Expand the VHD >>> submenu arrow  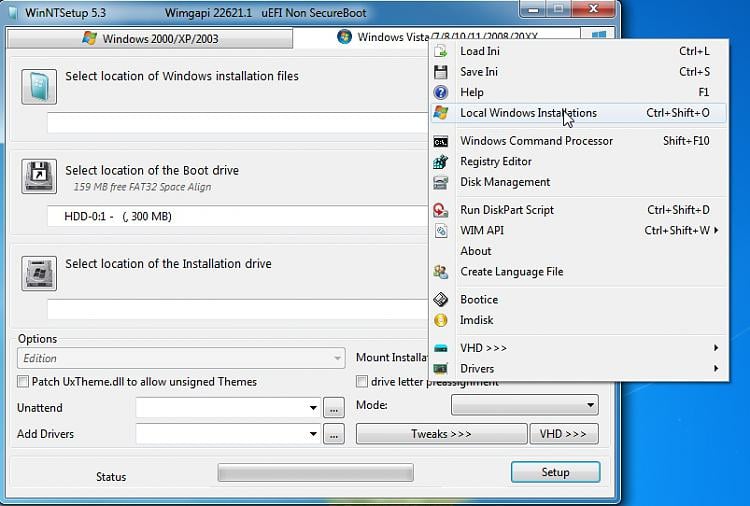[x=716, y=348]
